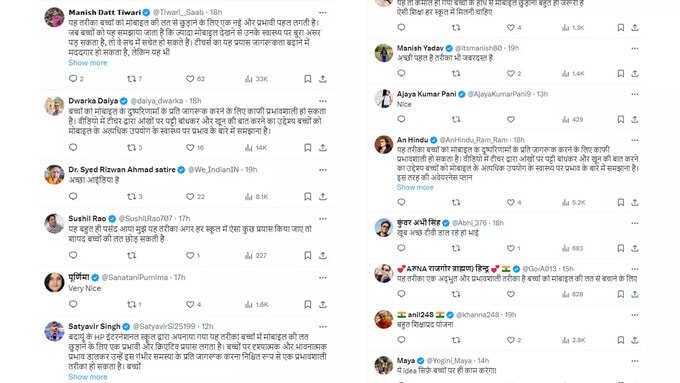Screen dimensions: 680x383
Task: Reply to Dr. Syed Rizwan Ahmad's tweet
Action: 73,196
